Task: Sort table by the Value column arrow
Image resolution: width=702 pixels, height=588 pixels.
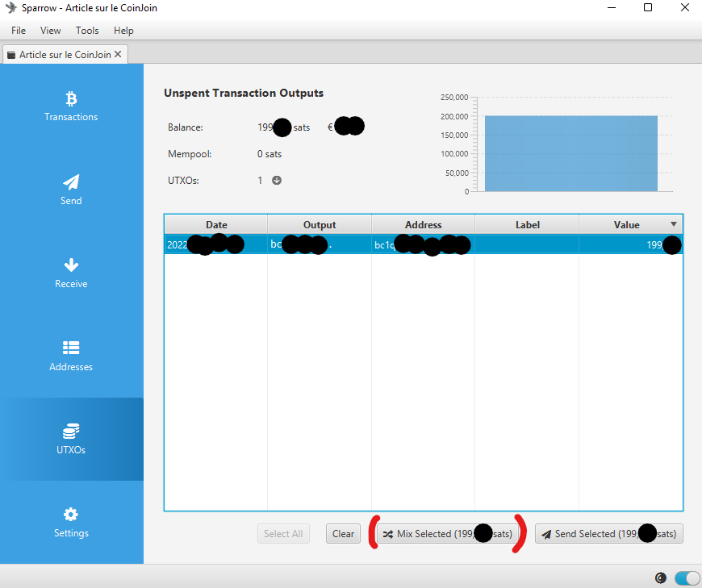Action: point(674,224)
